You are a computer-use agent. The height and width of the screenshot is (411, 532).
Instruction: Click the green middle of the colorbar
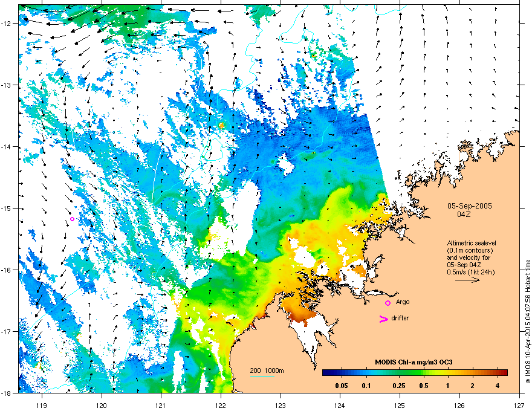click(415, 373)
